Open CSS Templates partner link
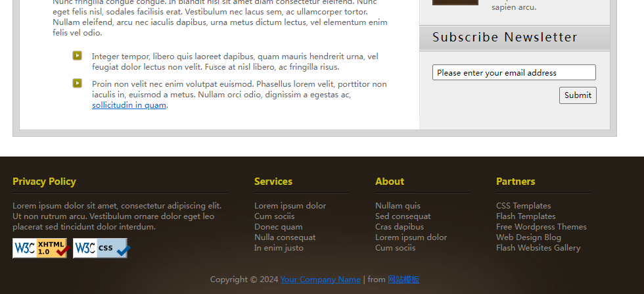Screen dimensions: 644x294 pos(523,206)
